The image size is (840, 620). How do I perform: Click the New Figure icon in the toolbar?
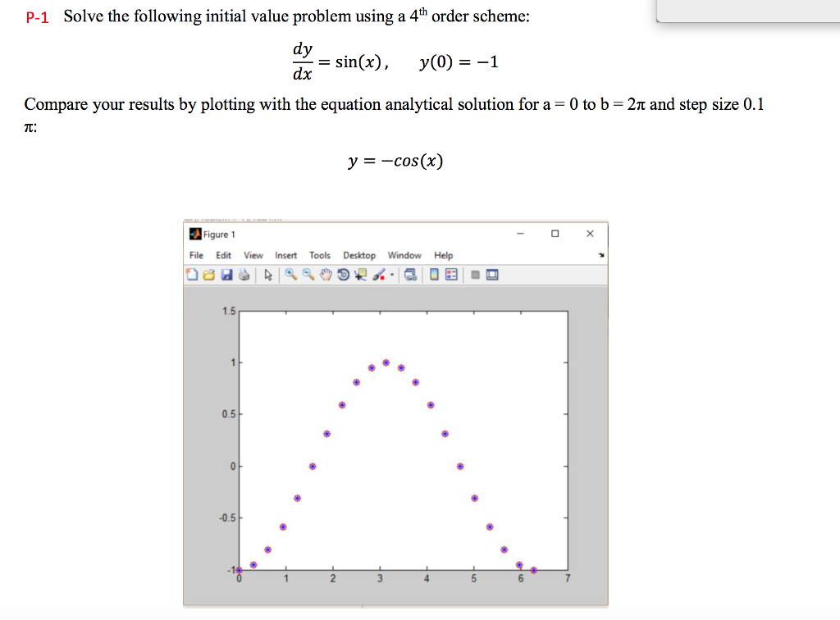point(192,275)
